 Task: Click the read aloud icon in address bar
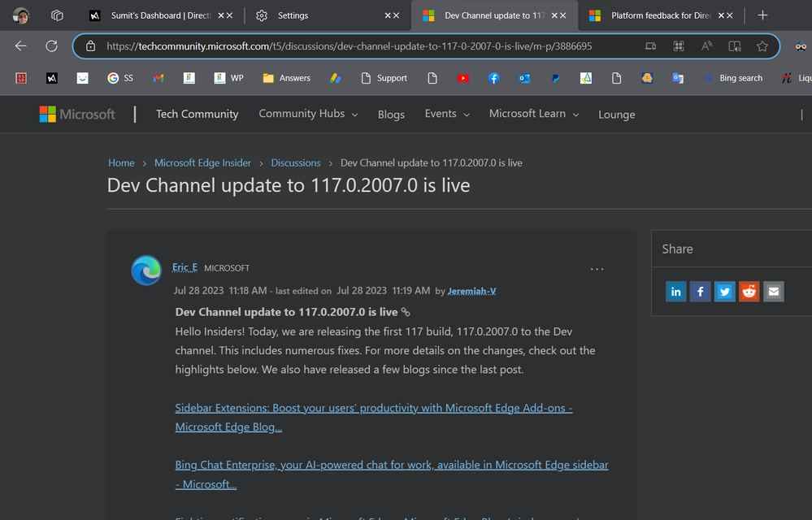(706, 46)
